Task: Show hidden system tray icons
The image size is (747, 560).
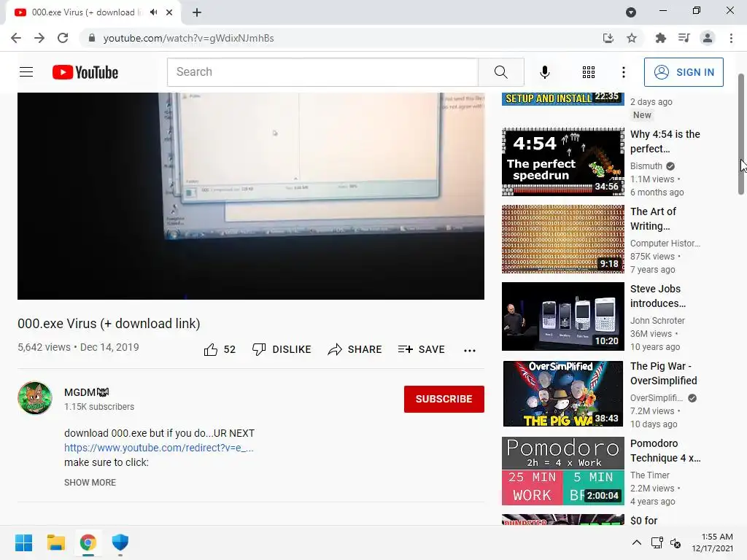Action: pos(636,542)
